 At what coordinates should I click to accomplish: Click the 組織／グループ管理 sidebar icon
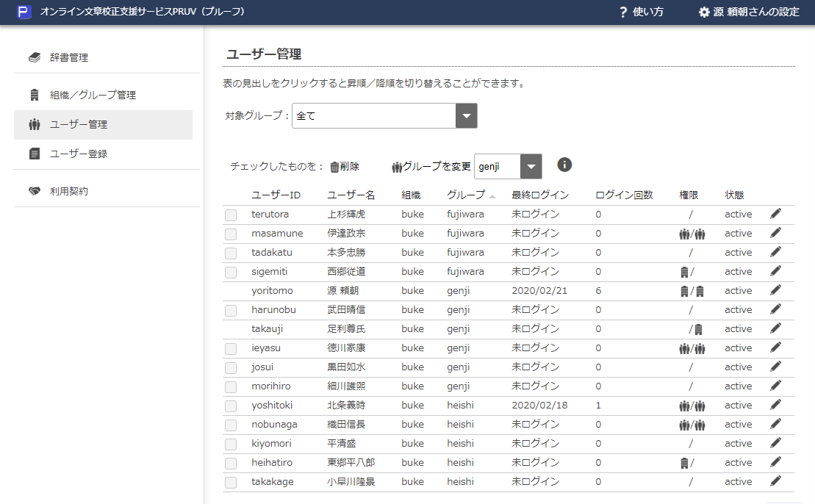[35, 94]
